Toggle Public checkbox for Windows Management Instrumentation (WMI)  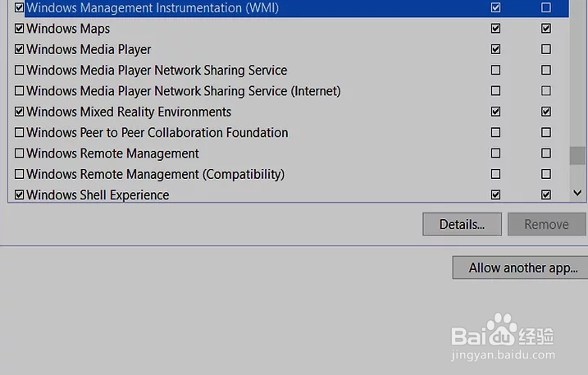[546, 7]
